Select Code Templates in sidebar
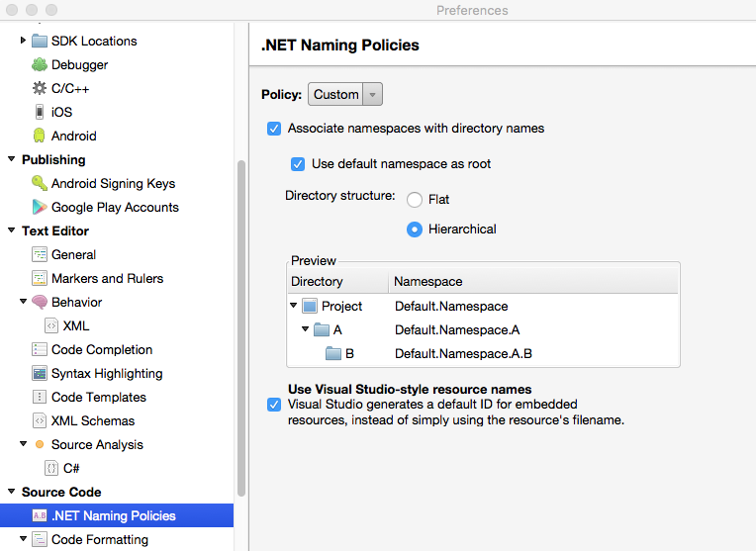Viewport: 756px width, 551px height. [98, 397]
